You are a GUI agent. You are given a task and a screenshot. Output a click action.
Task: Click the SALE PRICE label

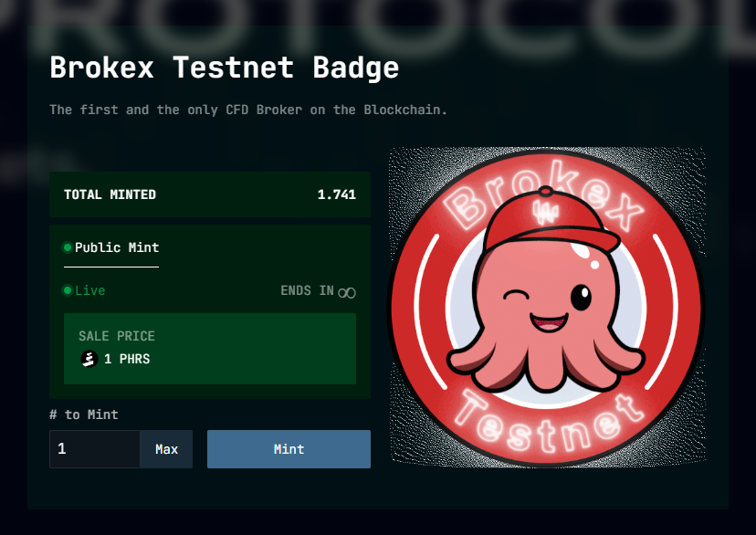click(x=117, y=336)
